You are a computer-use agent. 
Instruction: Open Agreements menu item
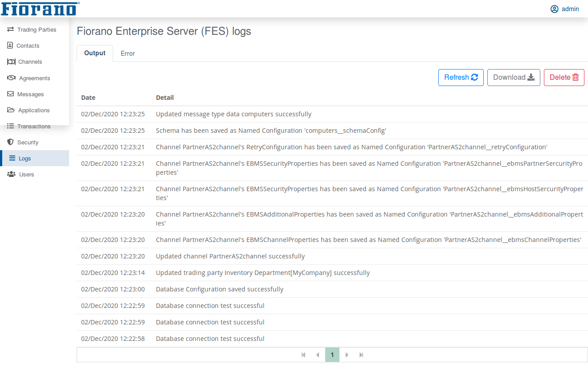[x=34, y=78]
